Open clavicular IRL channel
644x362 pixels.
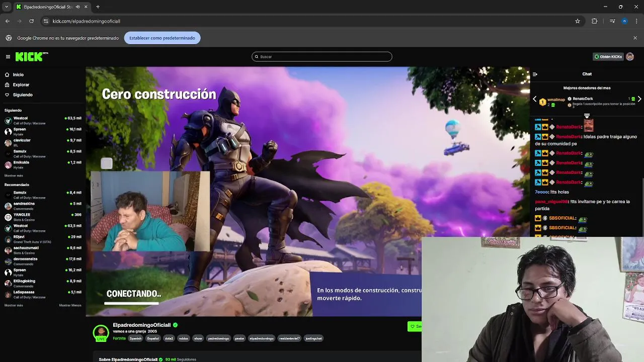pyautogui.click(x=43, y=142)
